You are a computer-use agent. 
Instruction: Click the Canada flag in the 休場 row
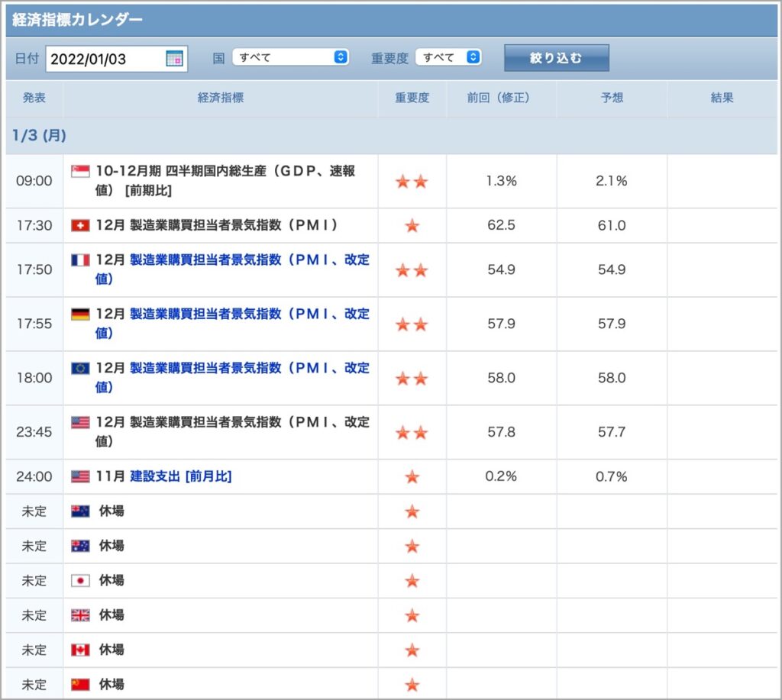[80, 650]
